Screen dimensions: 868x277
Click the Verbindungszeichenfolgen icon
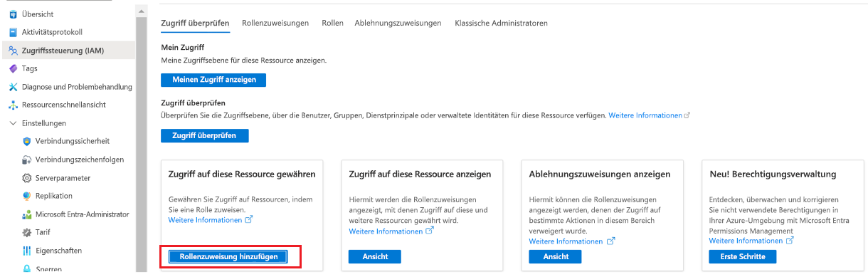tap(27, 160)
